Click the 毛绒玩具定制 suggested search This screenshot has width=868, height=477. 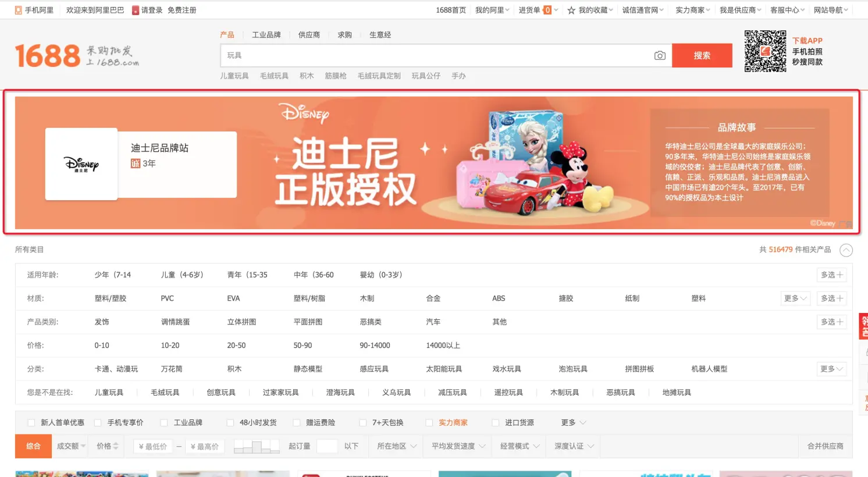pos(379,76)
